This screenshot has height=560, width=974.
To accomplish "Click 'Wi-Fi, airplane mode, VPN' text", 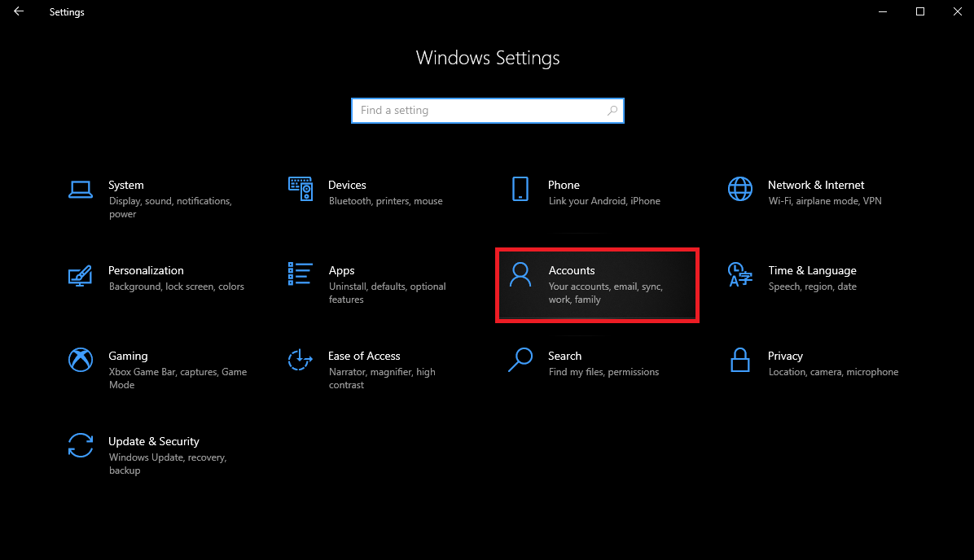I will [x=825, y=201].
